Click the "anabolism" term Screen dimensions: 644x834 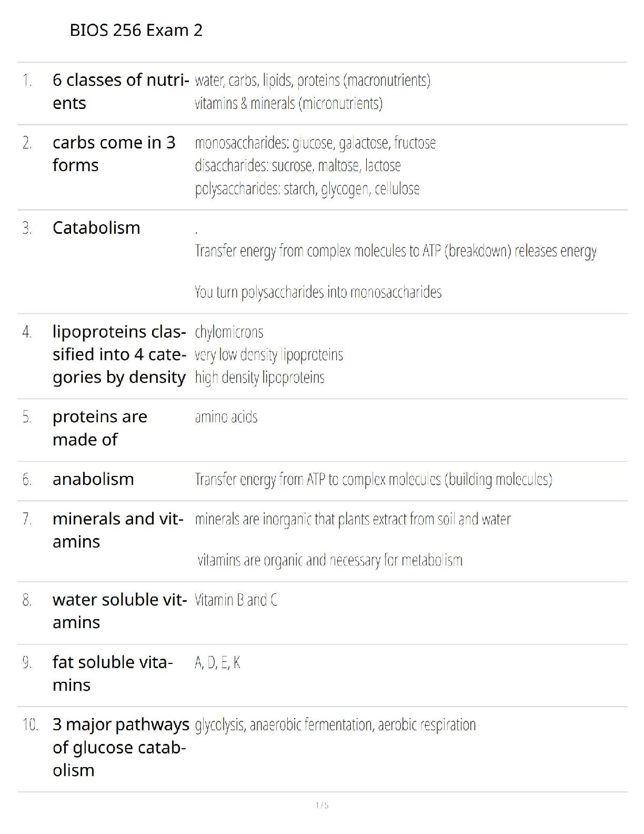93,479
